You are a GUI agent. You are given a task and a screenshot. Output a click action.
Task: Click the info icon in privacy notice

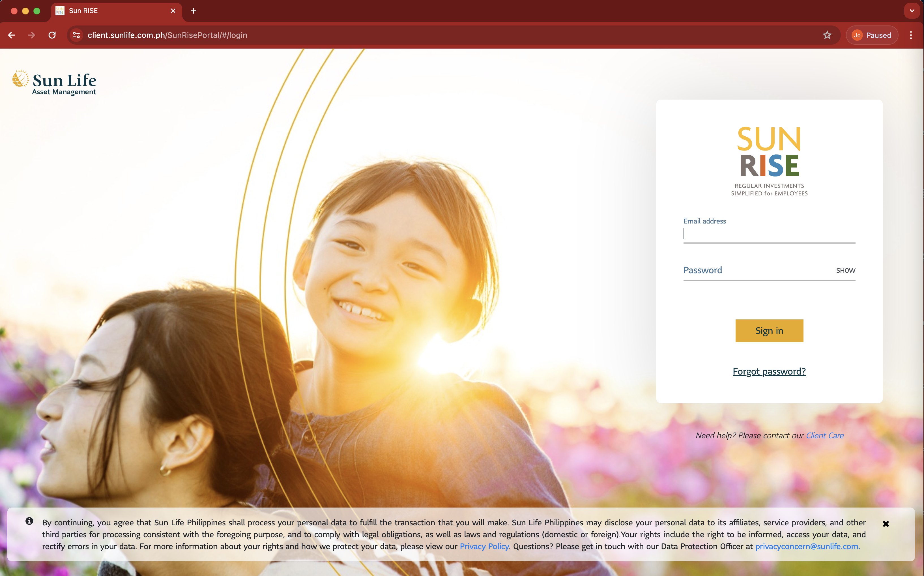[29, 521]
